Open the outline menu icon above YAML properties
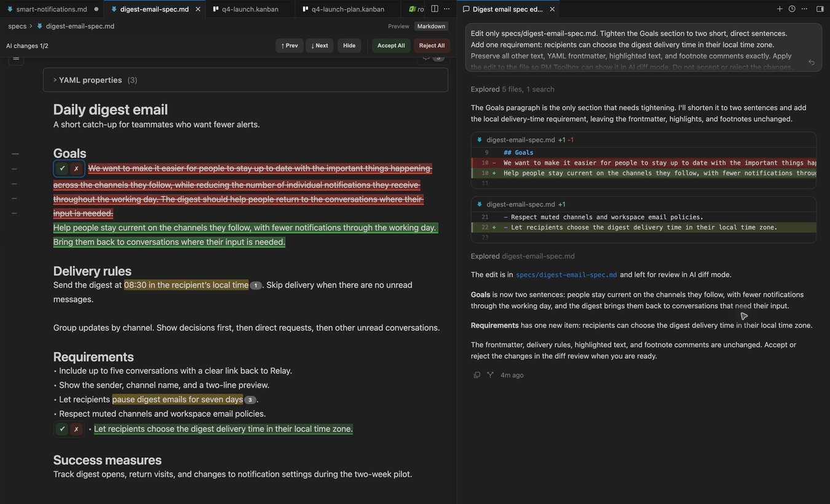Image resolution: width=830 pixels, height=504 pixels. [x=17, y=58]
